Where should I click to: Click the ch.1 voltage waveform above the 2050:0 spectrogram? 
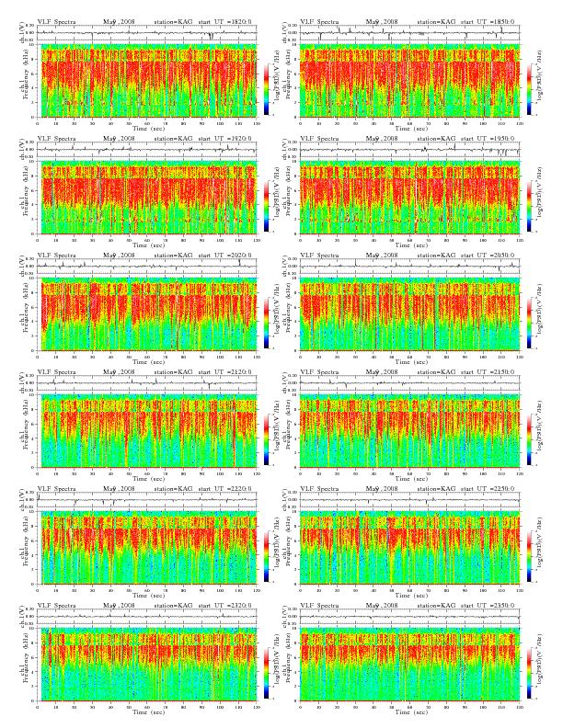[409, 267]
